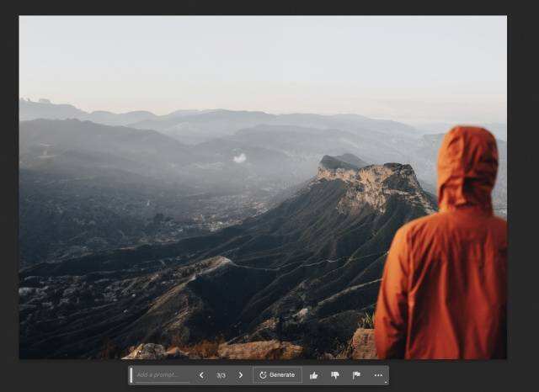Click the orange jacket on the person
This screenshot has height=392, width=539.
(442, 286)
